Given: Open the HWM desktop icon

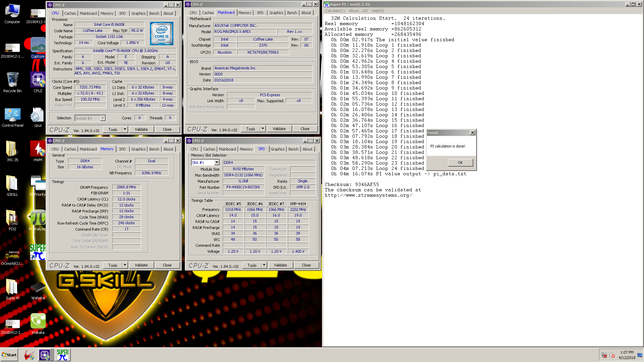Looking at the screenshot, I should pyautogui.click(x=38, y=152).
